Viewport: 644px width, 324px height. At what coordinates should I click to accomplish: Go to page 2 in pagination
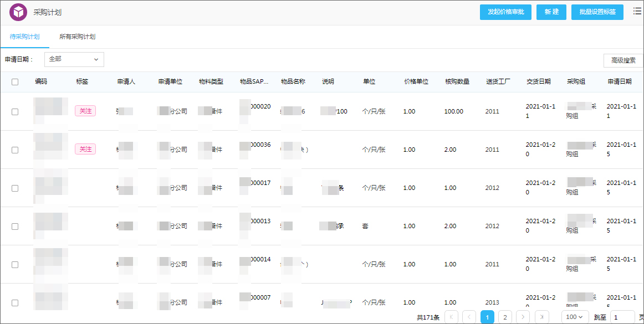tap(505, 317)
